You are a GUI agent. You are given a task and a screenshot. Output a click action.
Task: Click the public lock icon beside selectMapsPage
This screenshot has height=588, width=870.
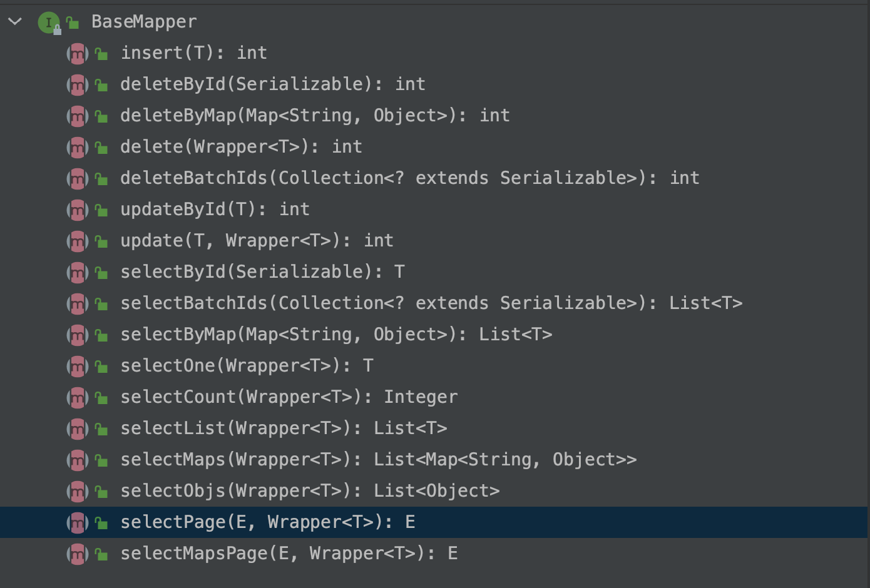click(101, 554)
